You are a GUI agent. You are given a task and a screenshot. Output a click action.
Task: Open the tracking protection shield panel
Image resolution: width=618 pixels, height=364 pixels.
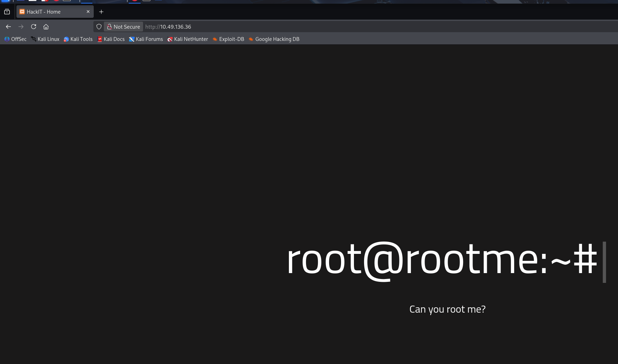(x=99, y=27)
